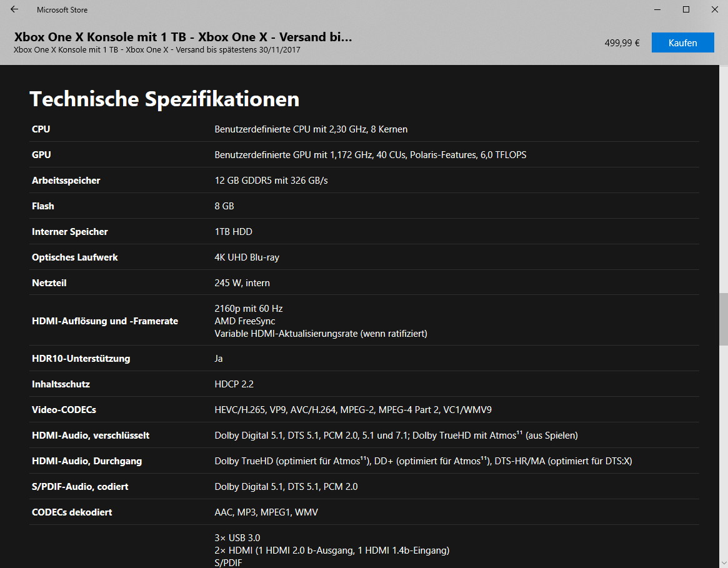Click the 1TB HDD value

tap(234, 231)
